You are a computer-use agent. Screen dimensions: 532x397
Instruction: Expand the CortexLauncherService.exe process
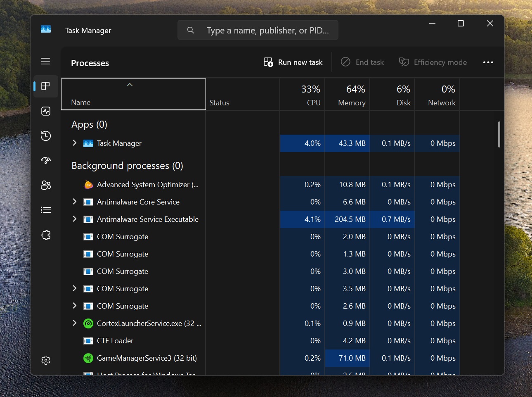75,323
